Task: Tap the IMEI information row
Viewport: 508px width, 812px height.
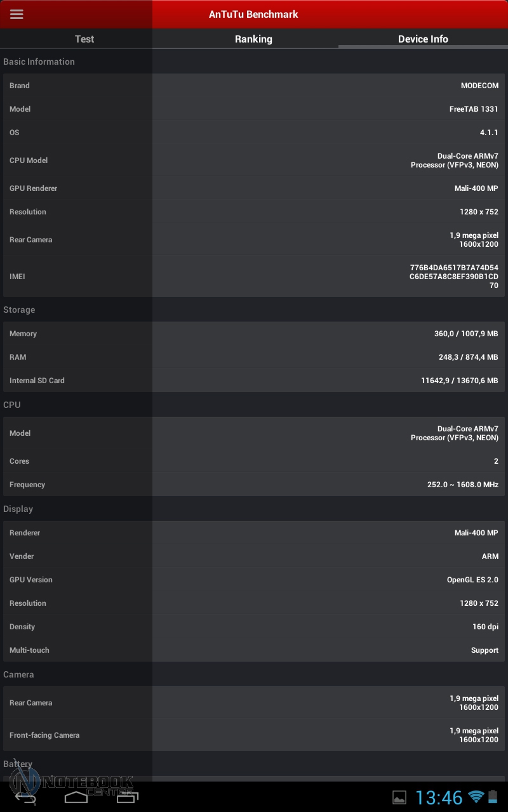Action: [x=254, y=277]
